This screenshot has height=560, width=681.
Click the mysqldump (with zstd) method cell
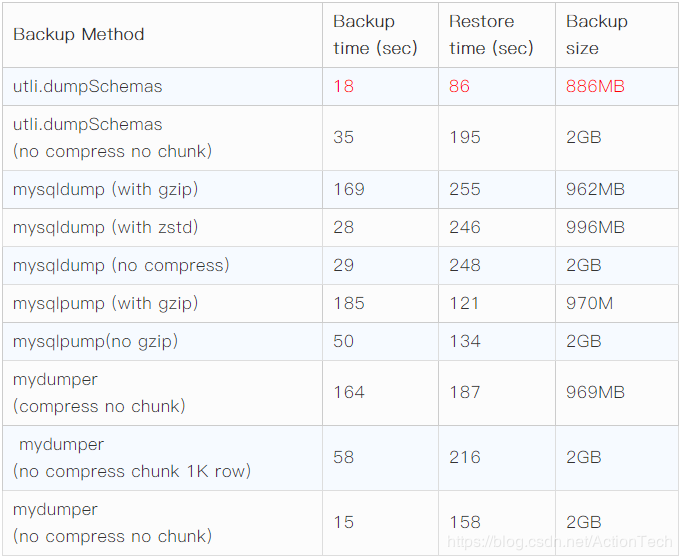[106, 227]
